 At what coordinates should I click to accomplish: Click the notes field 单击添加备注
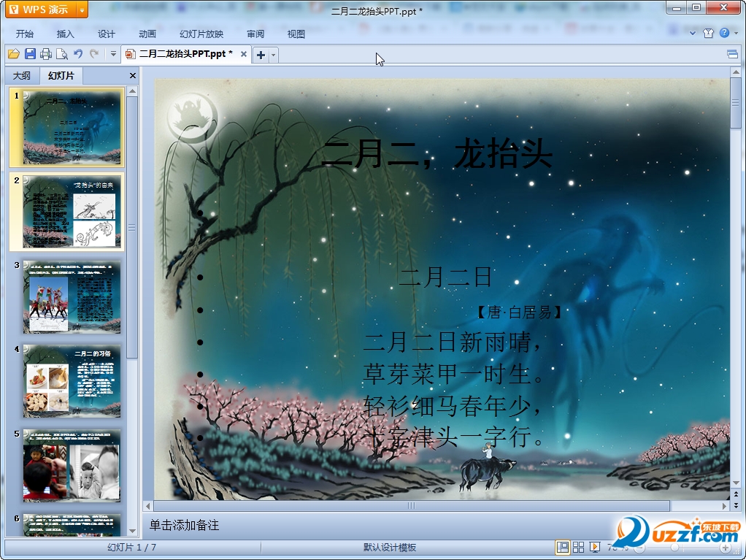point(184,525)
